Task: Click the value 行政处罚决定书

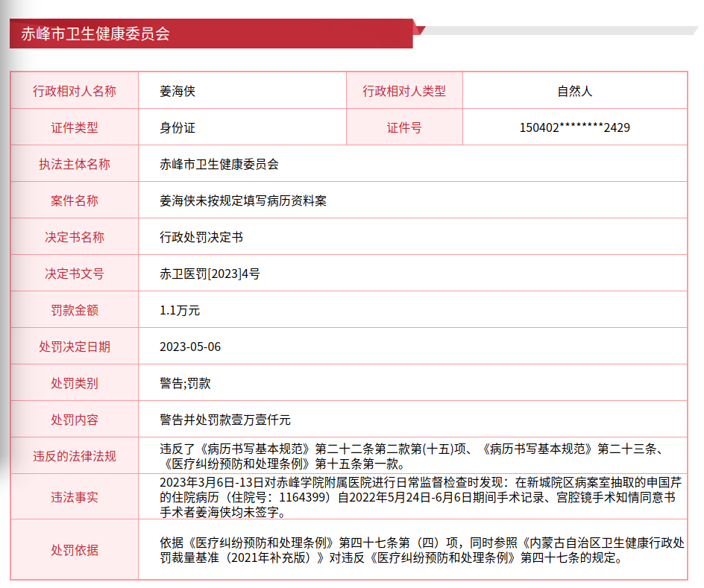Action: point(201,237)
